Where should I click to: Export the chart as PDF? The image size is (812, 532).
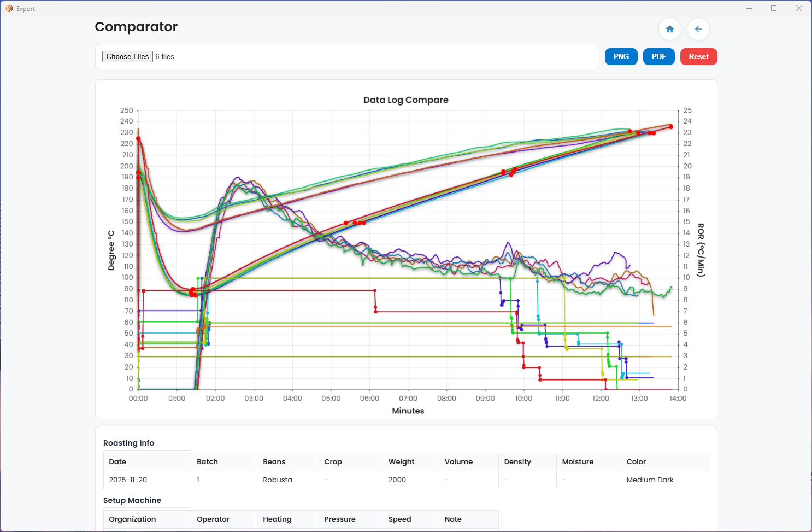coord(658,57)
